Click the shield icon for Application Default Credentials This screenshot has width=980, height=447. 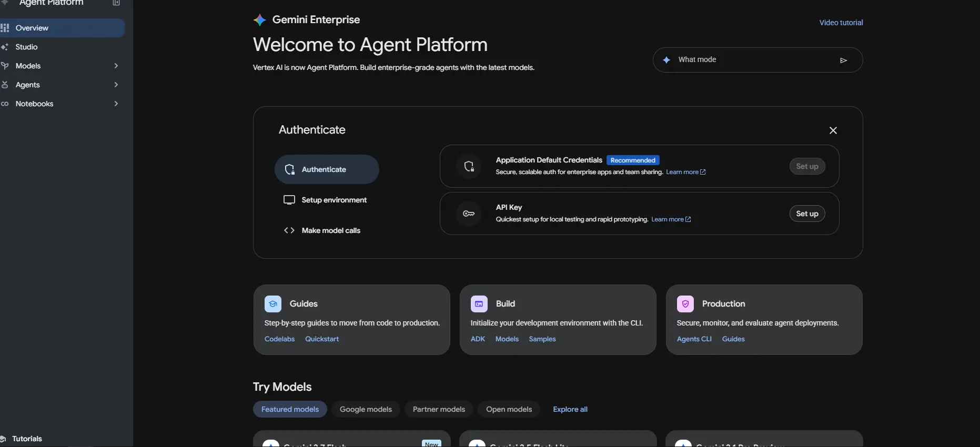click(469, 167)
